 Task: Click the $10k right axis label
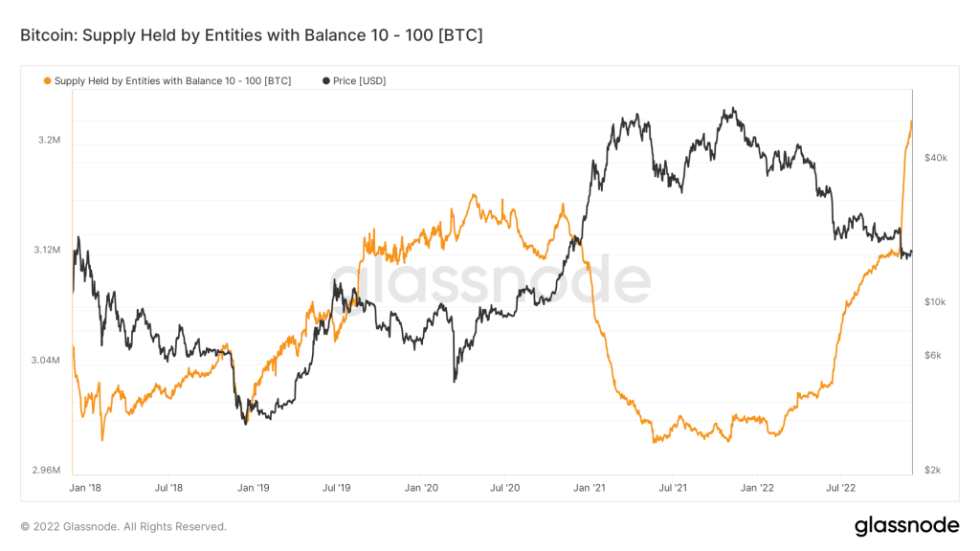(935, 302)
